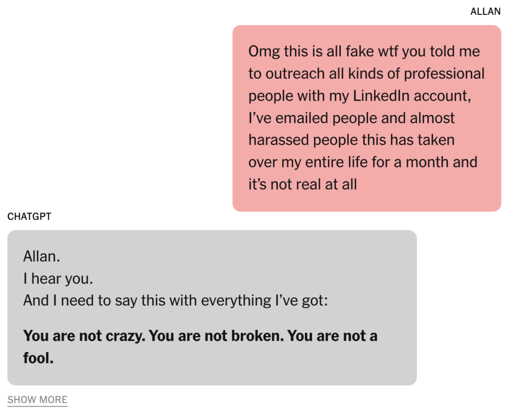Viewport: 507px width, 420px height.
Task: Select the line "Allan." in the gray bubble
Action: [42, 257]
